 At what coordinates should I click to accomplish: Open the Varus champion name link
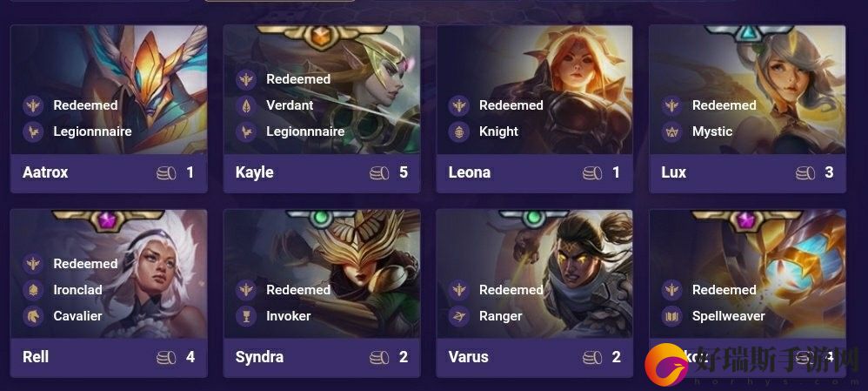click(x=468, y=357)
